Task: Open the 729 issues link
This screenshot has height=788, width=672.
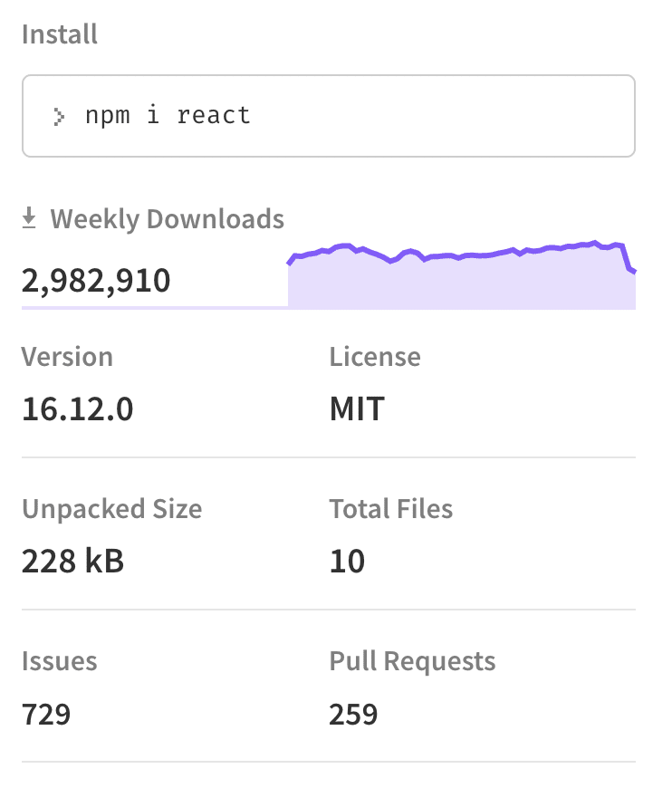Action: tap(46, 715)
